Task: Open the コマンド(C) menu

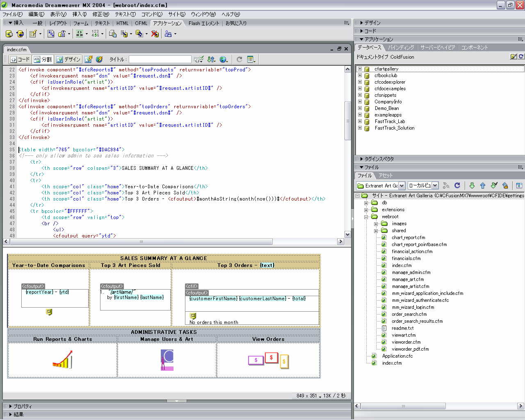Action: pyautogui.click(x=152, y=14)
